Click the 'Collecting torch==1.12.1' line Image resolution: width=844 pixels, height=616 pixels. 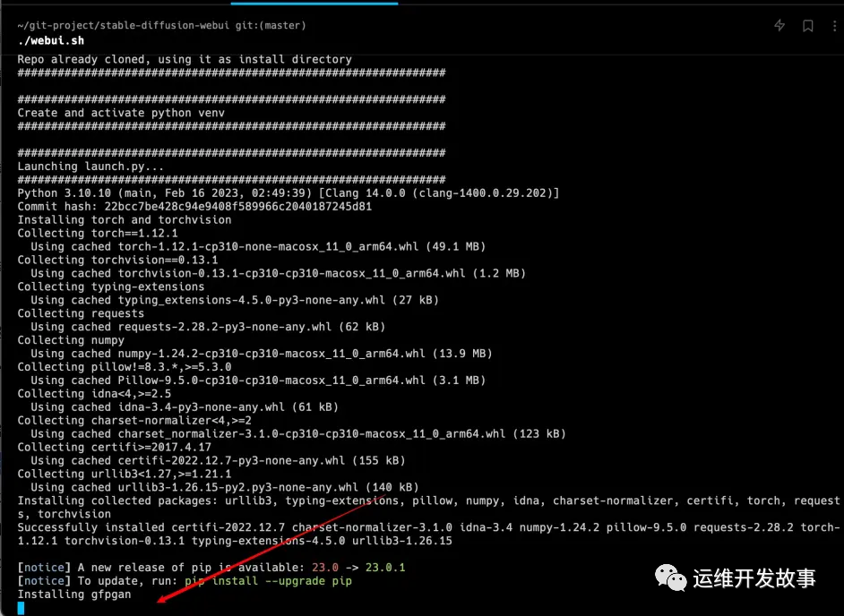click(98, 234)
